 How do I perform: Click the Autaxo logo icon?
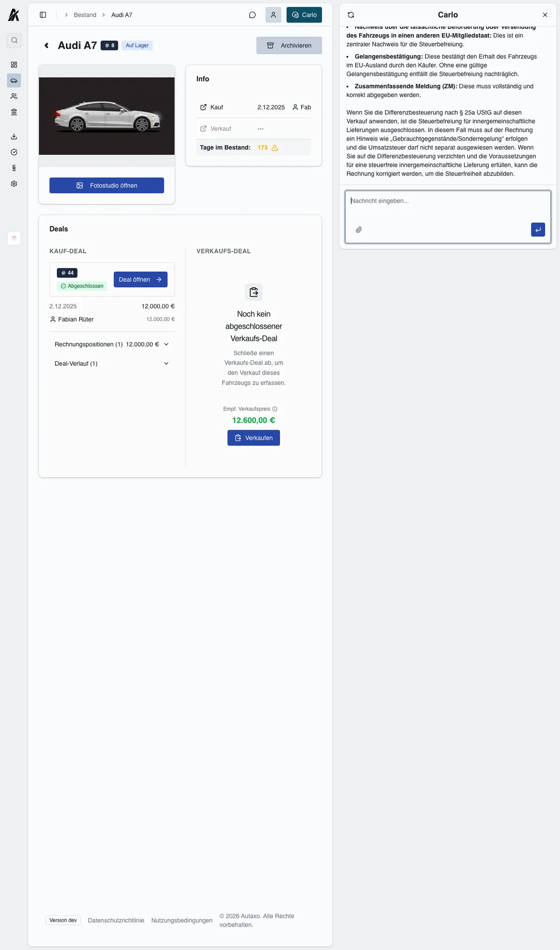point(14,15)
